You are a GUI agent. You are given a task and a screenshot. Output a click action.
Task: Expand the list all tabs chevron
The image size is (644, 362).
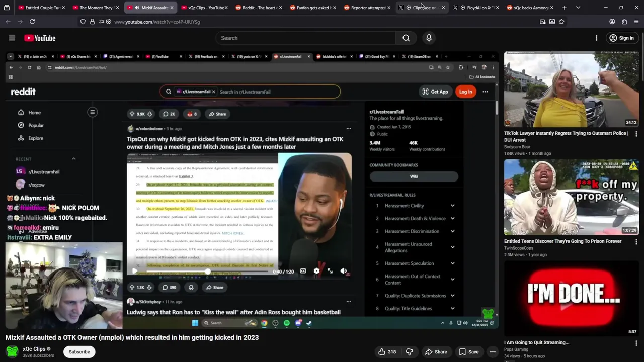pos(578,8)
